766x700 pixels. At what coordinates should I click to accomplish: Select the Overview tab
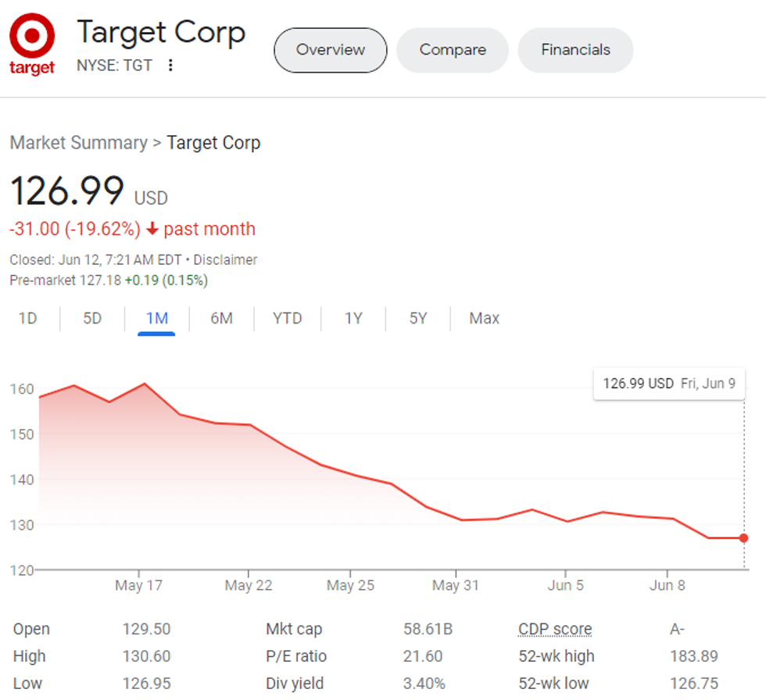[x=330, y=50]
